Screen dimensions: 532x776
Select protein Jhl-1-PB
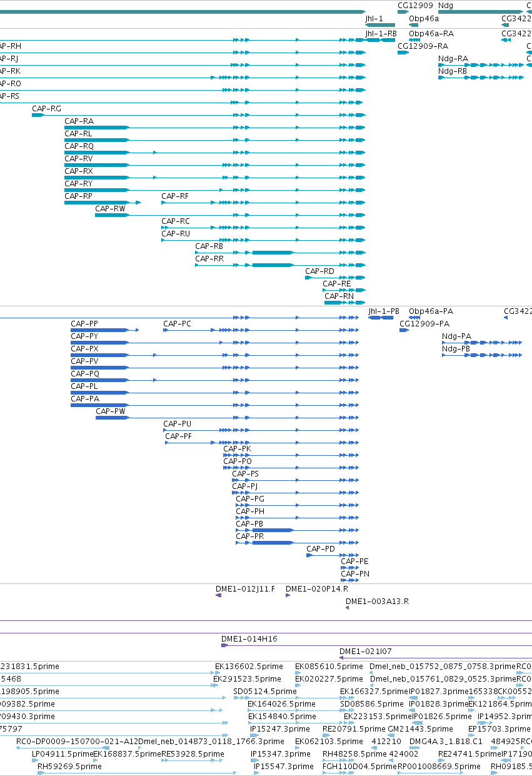pyautogui.click(x=384, y=311)
